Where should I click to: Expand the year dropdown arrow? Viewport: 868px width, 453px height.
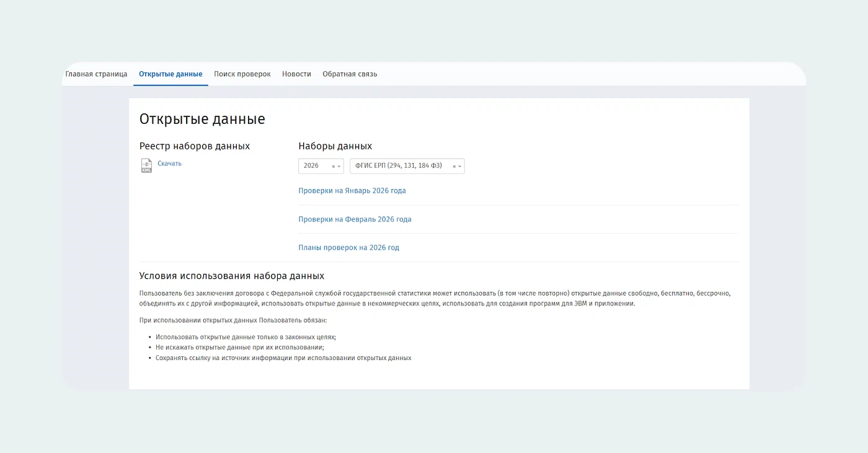pyautogui.click(x=339, y=167)
